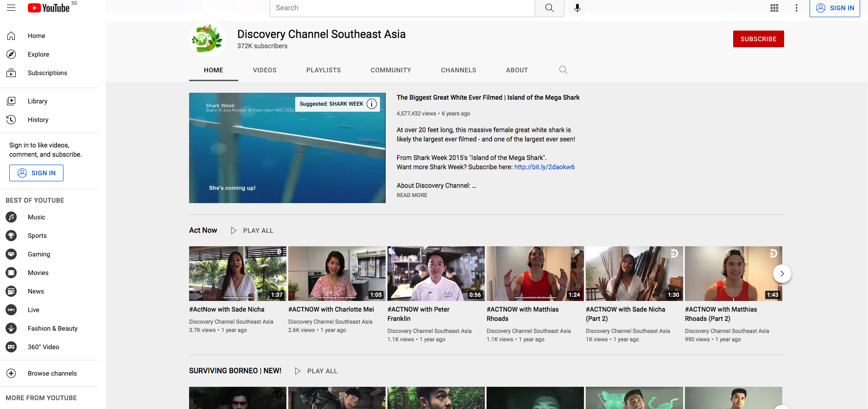Switch to the HOME tab
Viewport: 868px width, 409px height.
(x=214, y=70)
